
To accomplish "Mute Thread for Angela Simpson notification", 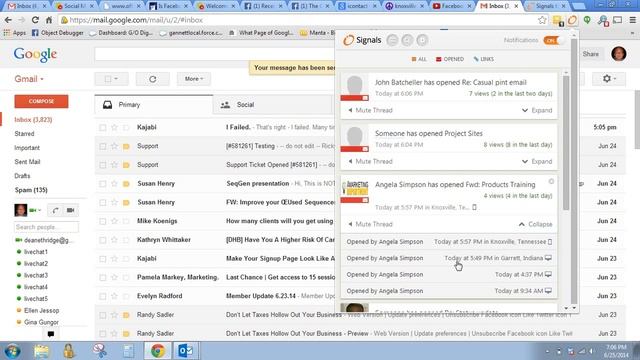I will (x=370, y=224).
